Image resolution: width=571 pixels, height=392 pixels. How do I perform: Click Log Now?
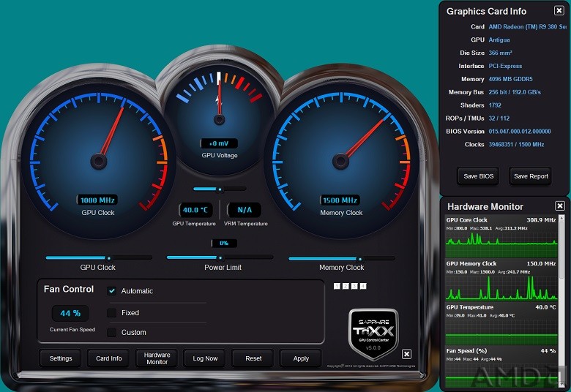[205, 358]
